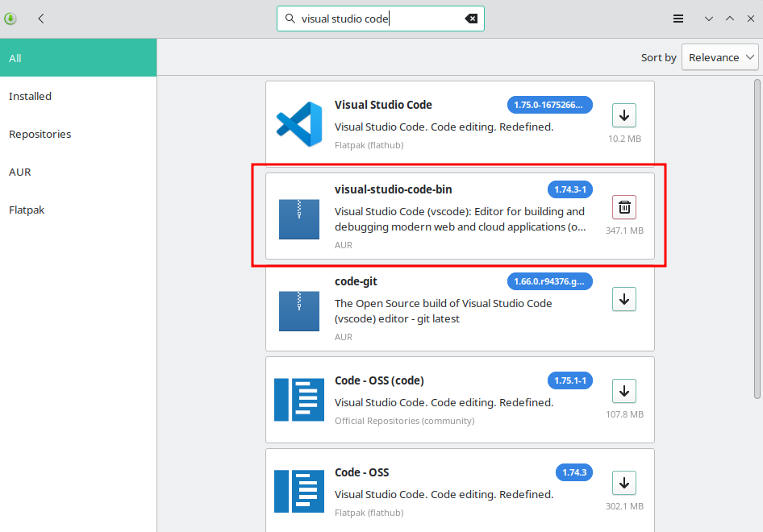Click 'Official Repositories (community)' label
763x532 pixels.
(404, 421)
